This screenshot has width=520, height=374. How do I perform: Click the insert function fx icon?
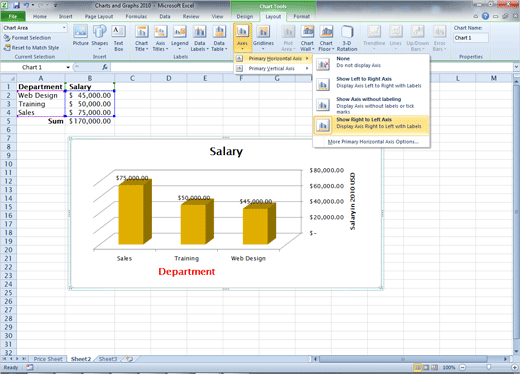[105, 67]
